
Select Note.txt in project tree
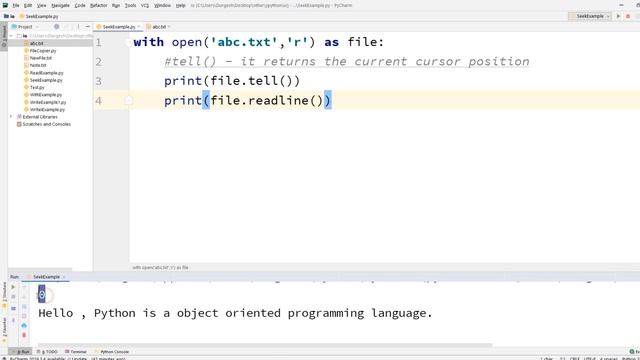point(38,65)
